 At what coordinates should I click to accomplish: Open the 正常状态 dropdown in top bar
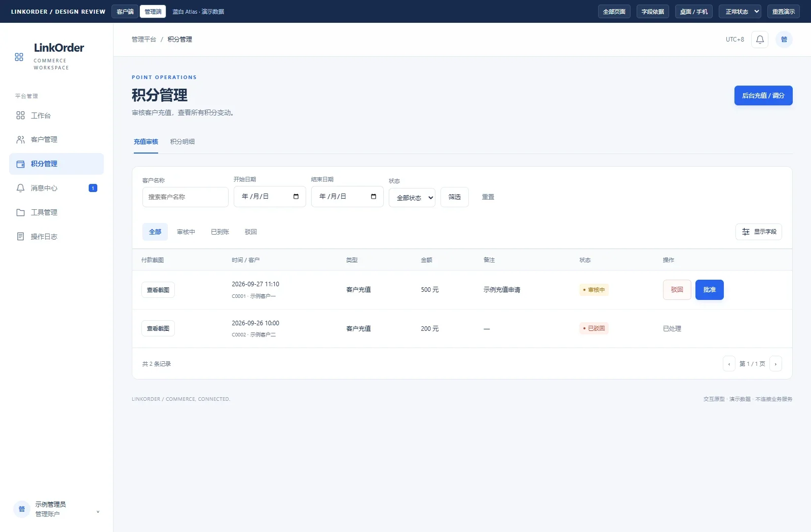pyautogui.click(x=740, y=12)
